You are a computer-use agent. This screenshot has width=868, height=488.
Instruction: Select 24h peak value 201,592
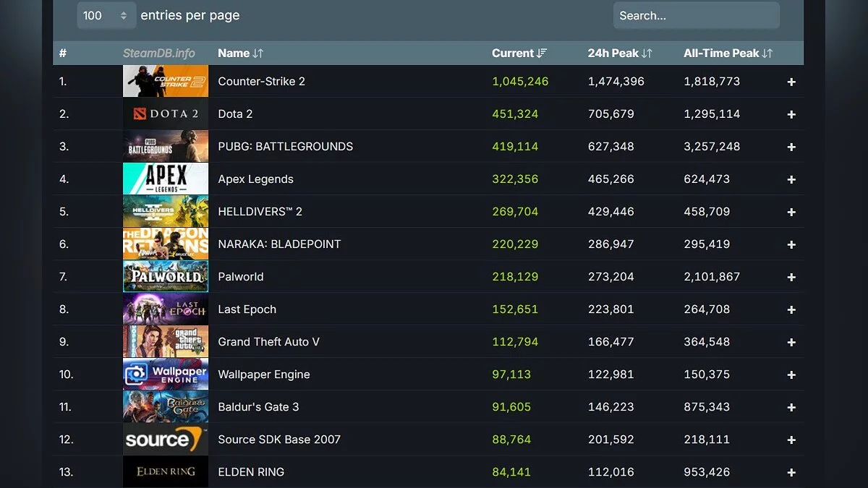click(610, 439)
